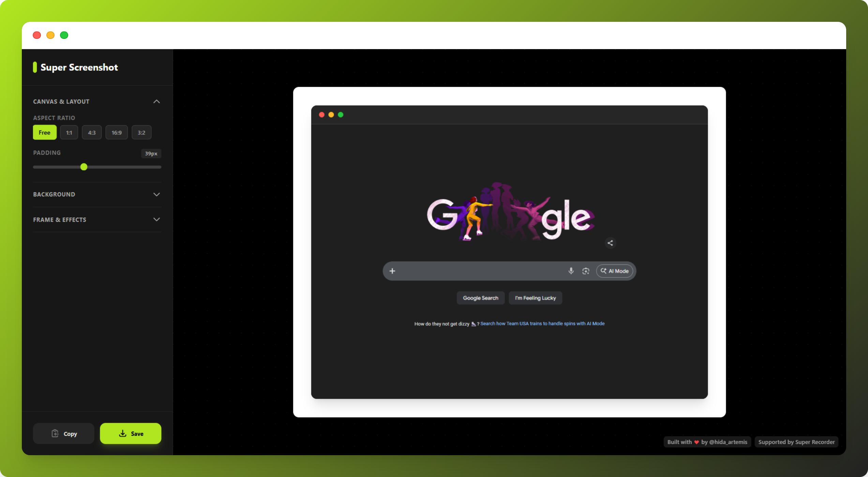868x477 pixels.
Task: Click the padding slider handle
Action: tap(84, 167)
